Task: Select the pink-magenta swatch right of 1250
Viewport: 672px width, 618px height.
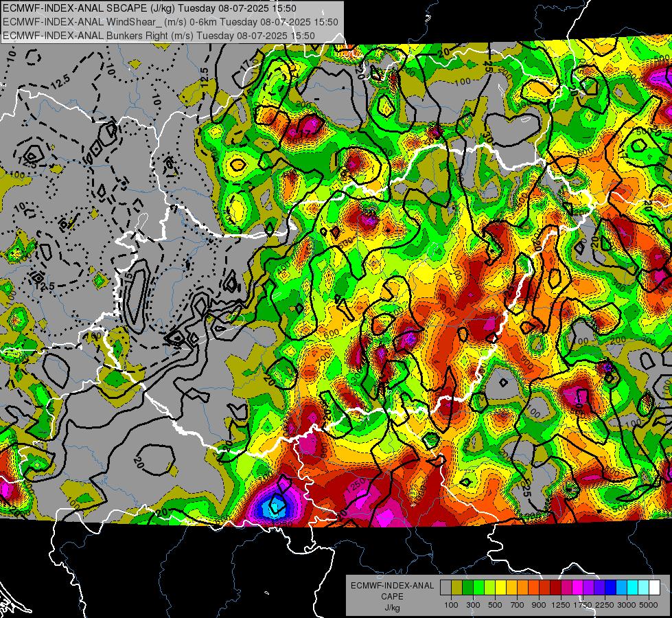Action: coord(566,588)
